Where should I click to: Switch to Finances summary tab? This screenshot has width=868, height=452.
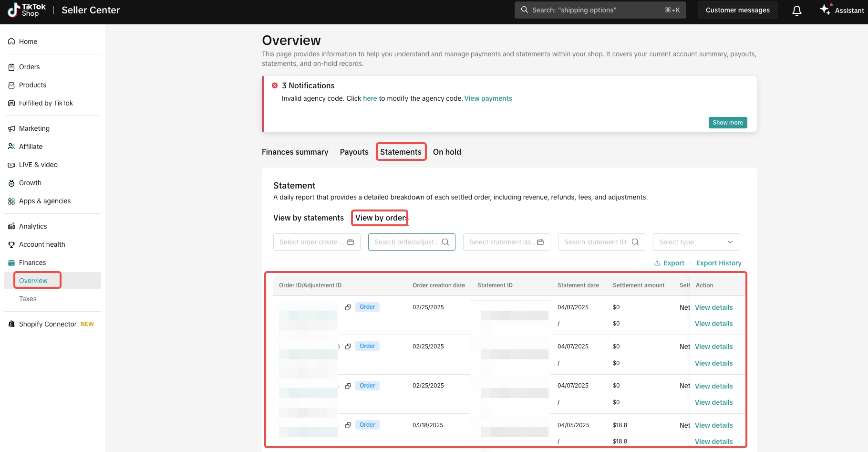[295, 152]
